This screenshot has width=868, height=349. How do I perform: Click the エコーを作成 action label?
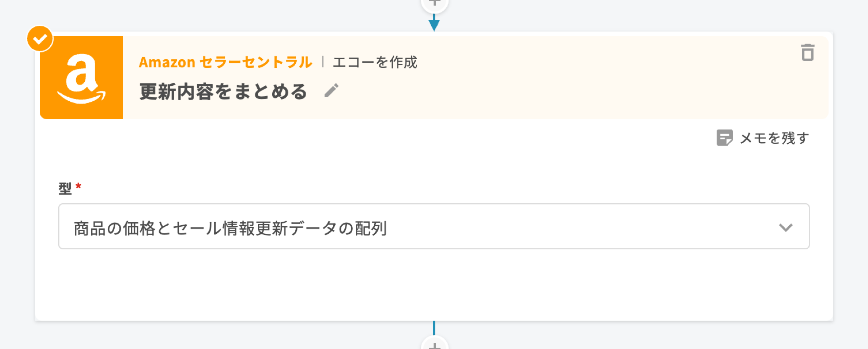tap(375, 62)
